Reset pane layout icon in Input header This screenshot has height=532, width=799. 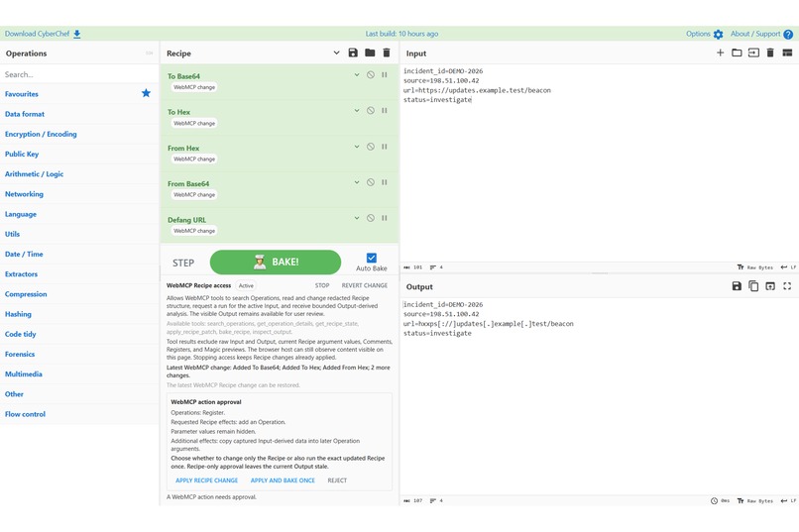pos(787,53)
